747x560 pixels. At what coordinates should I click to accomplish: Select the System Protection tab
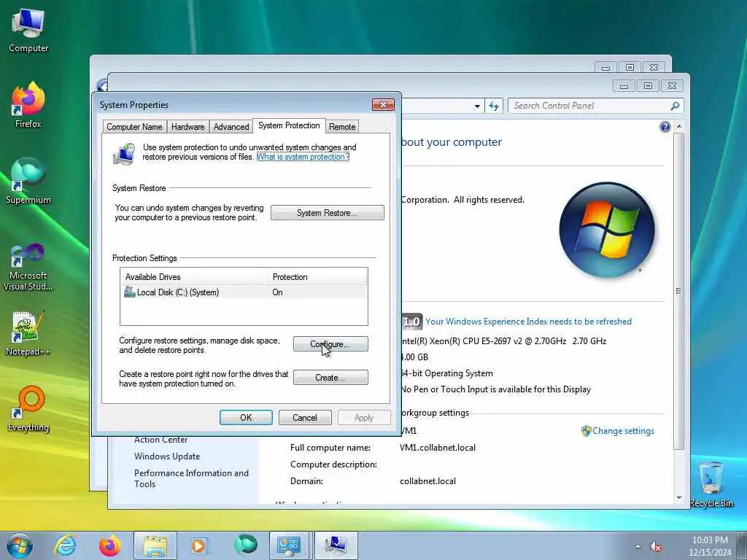click(x=289, y=125)
